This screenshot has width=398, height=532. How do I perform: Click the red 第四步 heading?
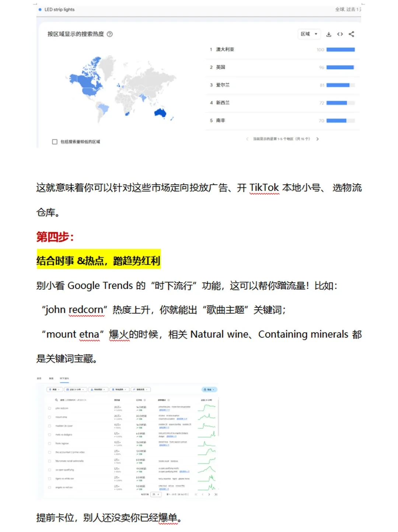click(x=55, y=237)
